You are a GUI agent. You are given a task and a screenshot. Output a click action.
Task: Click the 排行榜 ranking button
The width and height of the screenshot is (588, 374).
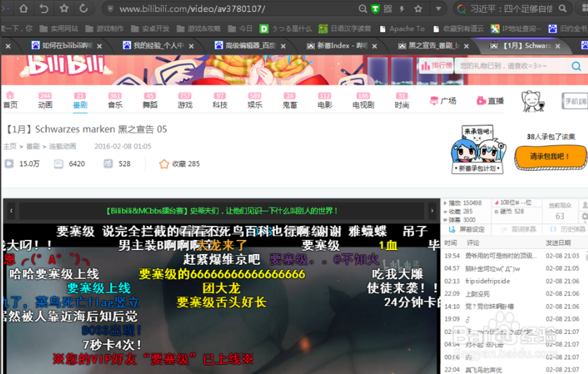click(x=437, y=65)
